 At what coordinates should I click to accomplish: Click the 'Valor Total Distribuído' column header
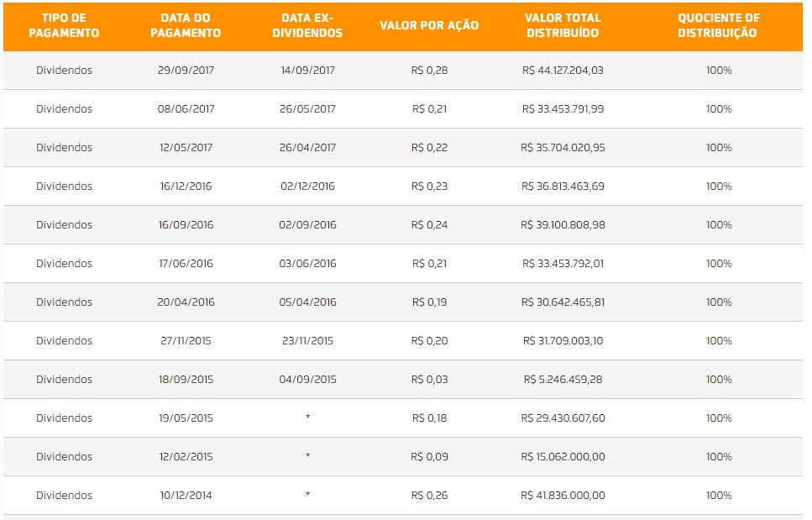click(563, 25)
